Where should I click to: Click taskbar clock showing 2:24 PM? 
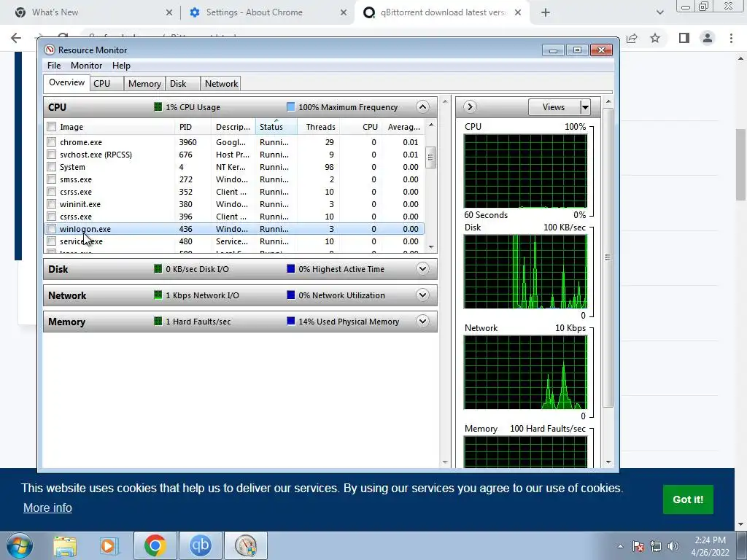coord(710,546)
